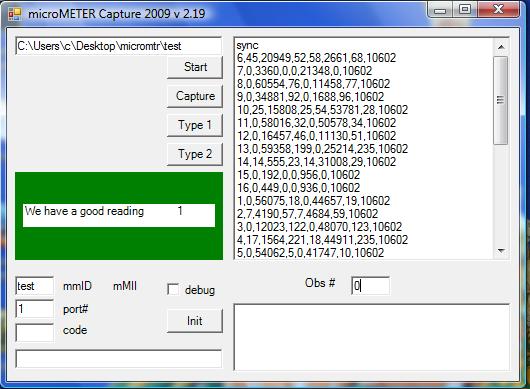Image resolution: width=530 pixels, height=389 pixels.
Task: Click the port# label
Action: 75,309
